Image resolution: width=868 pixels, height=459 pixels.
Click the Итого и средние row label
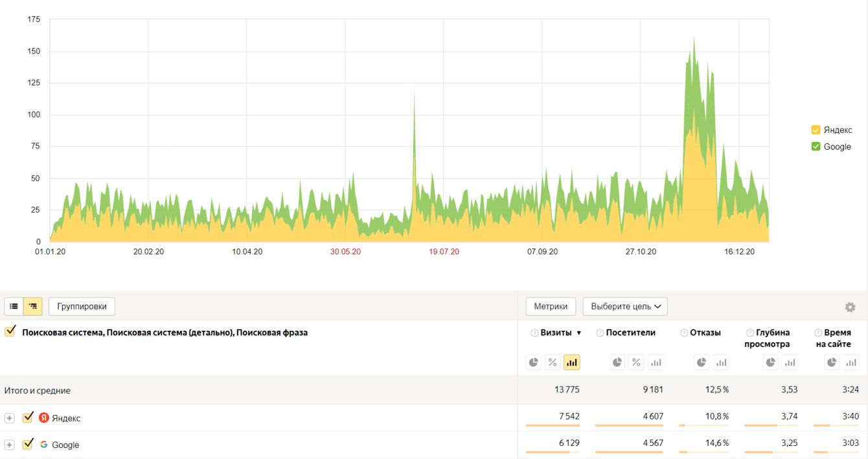[38, 390]
